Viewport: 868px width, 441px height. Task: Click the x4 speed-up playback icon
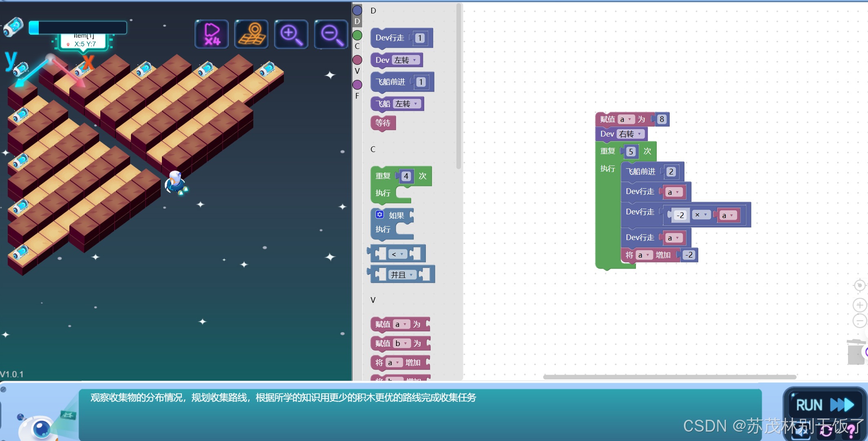[212, 34]
